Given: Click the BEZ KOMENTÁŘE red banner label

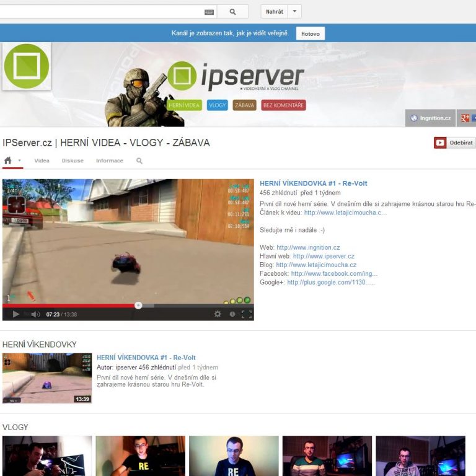Looking at the screenshot, I should coord(283,105).
